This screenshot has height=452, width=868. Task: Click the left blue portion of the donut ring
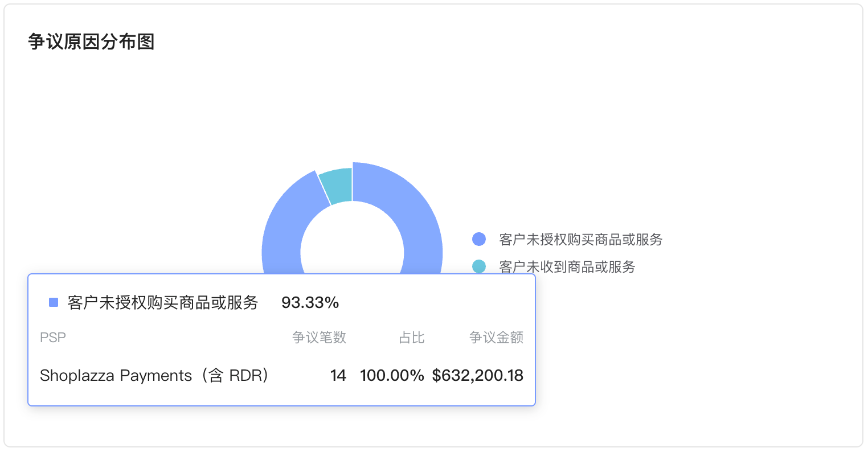pos(283,239)
